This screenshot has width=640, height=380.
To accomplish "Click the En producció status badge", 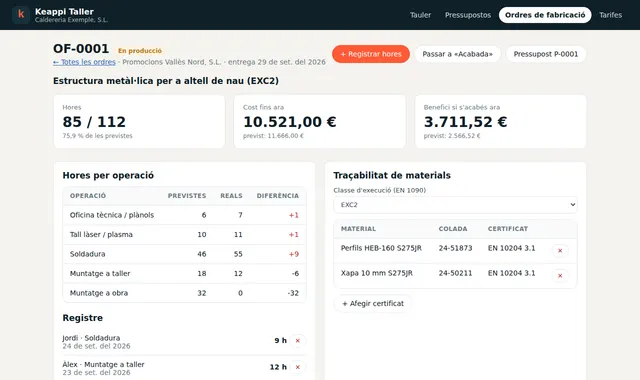I will point(140,51).
